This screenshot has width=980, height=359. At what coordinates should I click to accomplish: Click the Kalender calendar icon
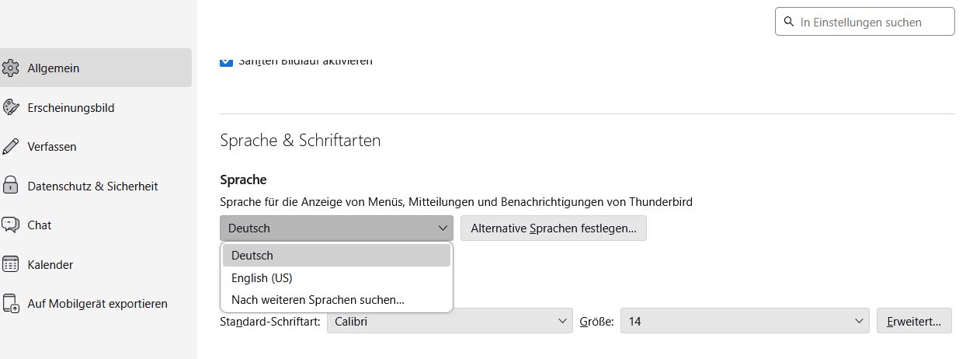11,265
